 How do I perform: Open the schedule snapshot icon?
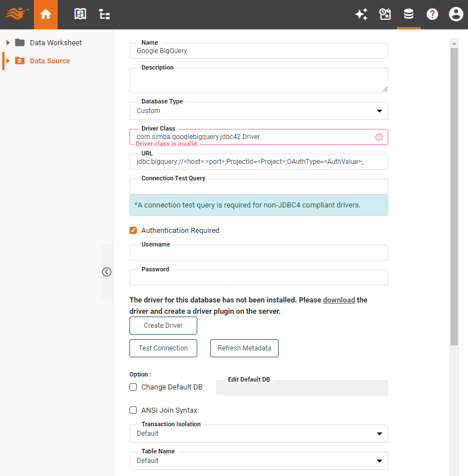click(385, 14)
